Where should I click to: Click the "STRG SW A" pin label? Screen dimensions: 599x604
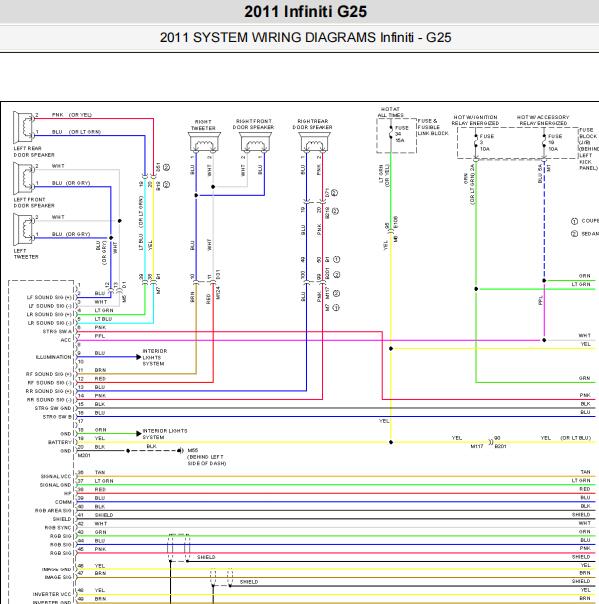coord(57,331)
